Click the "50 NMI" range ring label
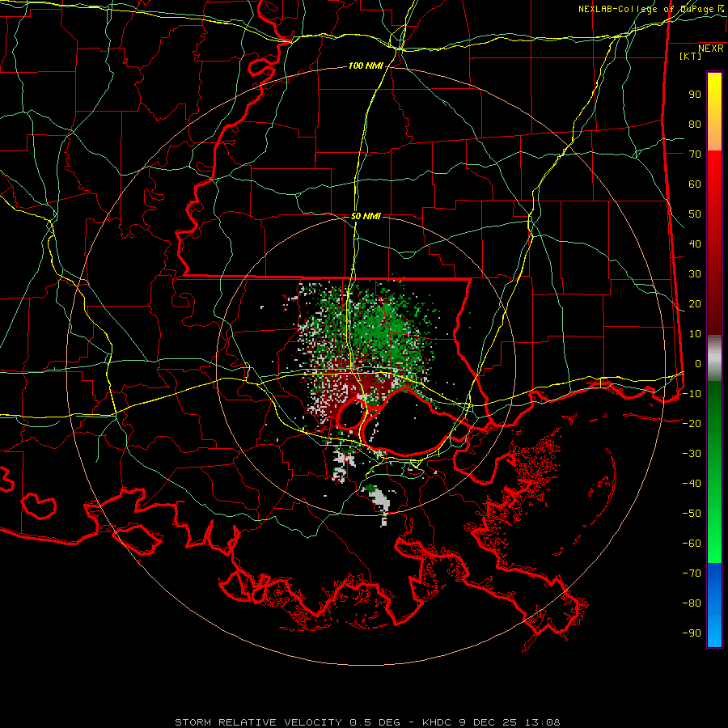728x728 pixels. (x=366, y=216)
